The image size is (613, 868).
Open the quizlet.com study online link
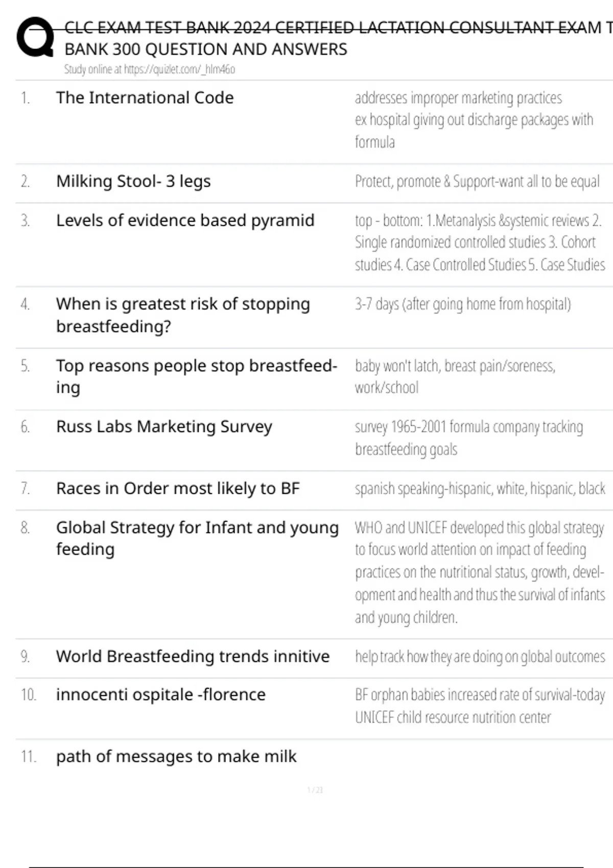click(149, 69)
